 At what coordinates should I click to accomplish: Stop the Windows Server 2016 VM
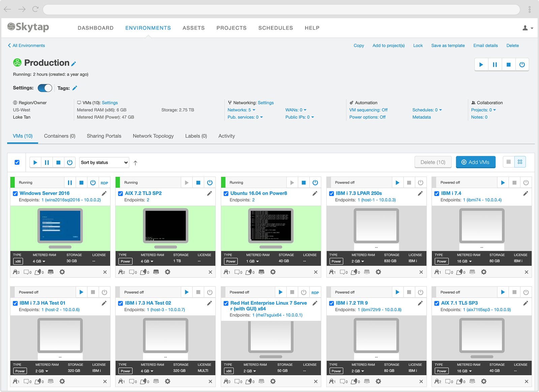81,183
